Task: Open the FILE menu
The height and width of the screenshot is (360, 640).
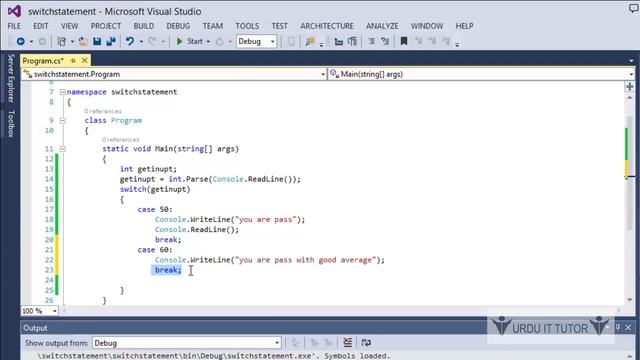Action: coord(14,26)
